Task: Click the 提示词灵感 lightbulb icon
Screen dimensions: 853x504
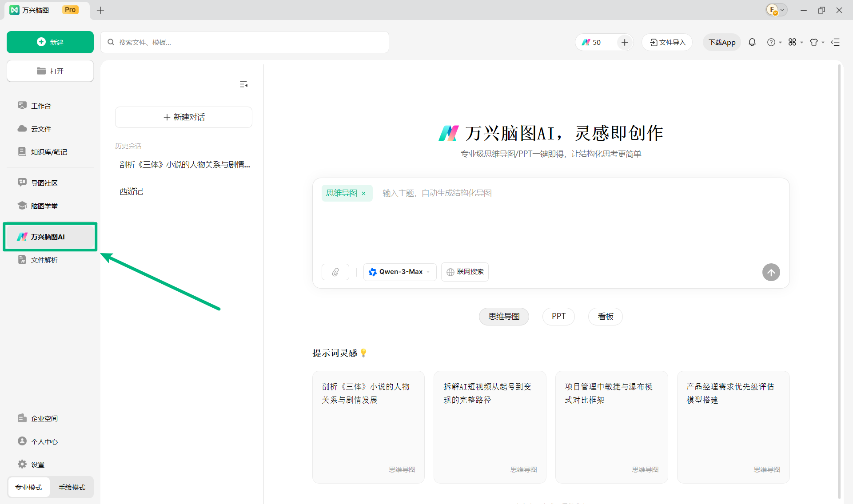Action: tap(363, 353)
